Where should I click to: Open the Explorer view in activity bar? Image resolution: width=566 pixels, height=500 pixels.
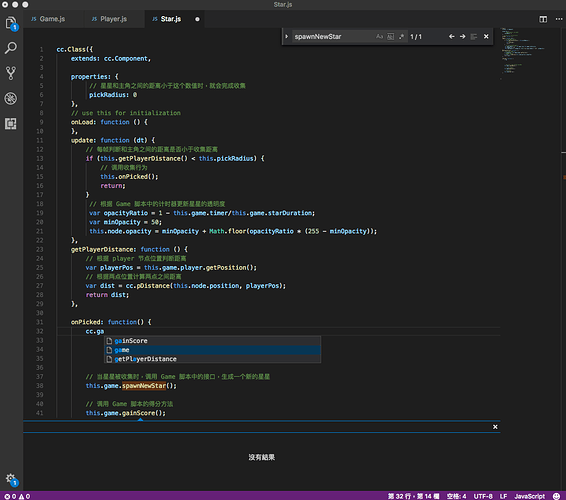tap(11, 23)
